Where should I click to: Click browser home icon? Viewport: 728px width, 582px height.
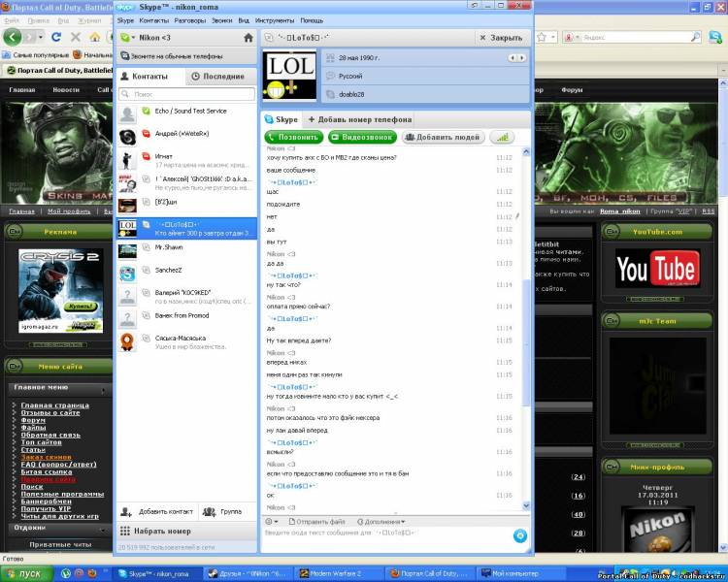point(95,37)
